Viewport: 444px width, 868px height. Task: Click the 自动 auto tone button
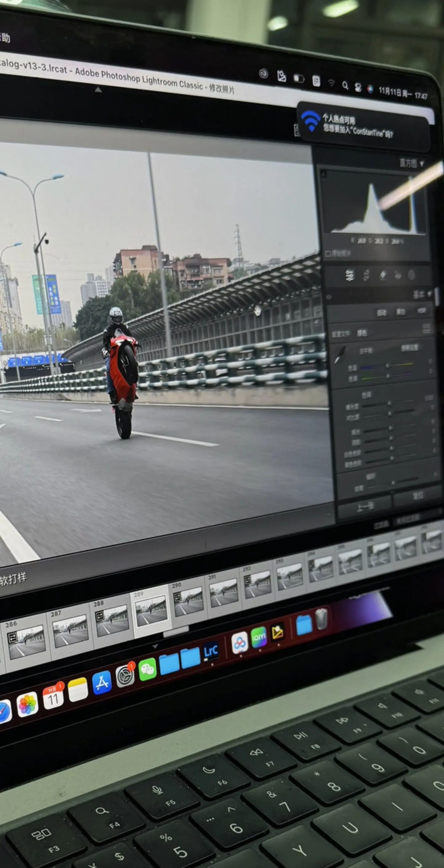pos(381,313)
